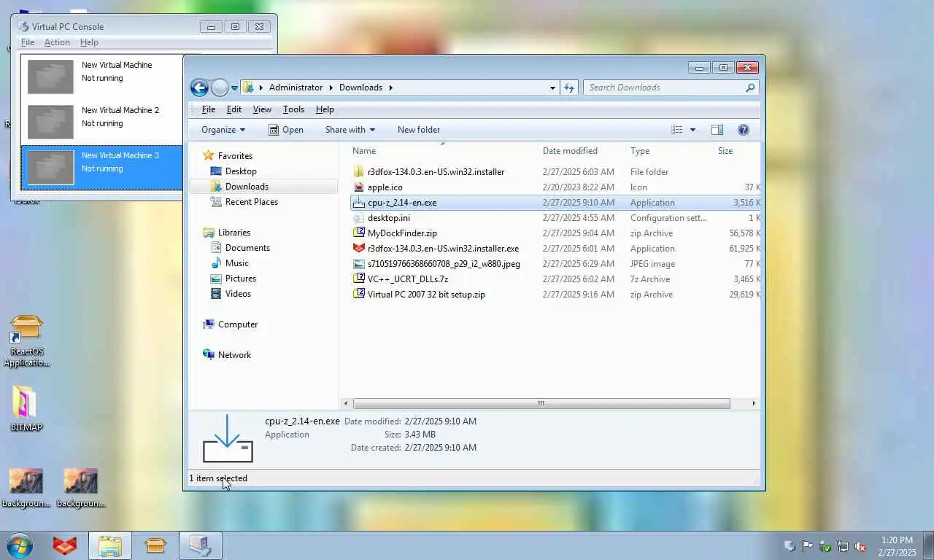This screenshot has height=560, width=934.
Task: Expand the arrow after Downloads breadcrumb
Action: coord(391,87)
